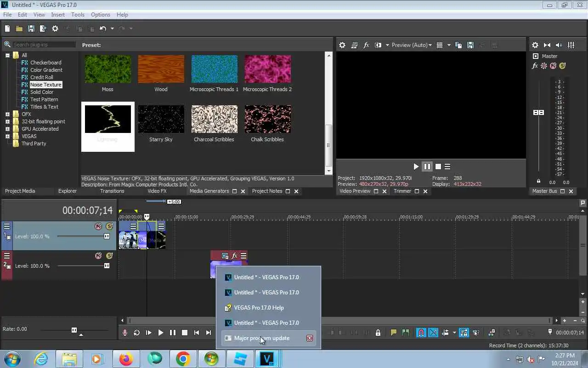Open Mixing Console icon in Master Bus
This screenshot has height=368, width=588.
[571, 45]
